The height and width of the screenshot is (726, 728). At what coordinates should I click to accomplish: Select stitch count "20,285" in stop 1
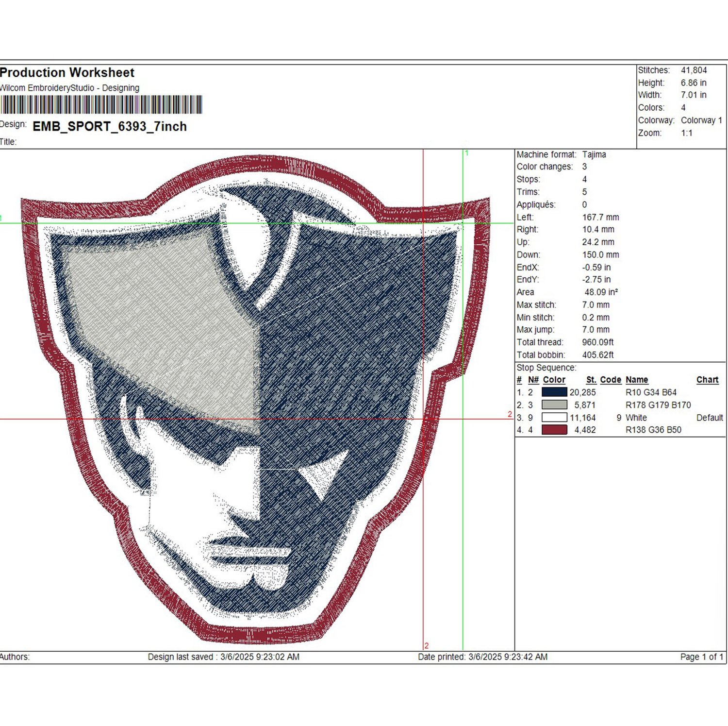(x=582, y=392)
